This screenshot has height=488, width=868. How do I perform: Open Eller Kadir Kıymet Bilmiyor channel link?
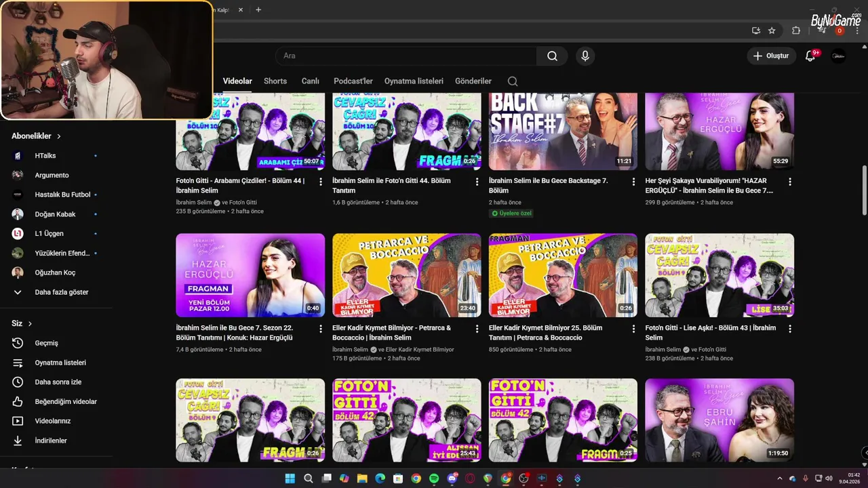(420, 350)
